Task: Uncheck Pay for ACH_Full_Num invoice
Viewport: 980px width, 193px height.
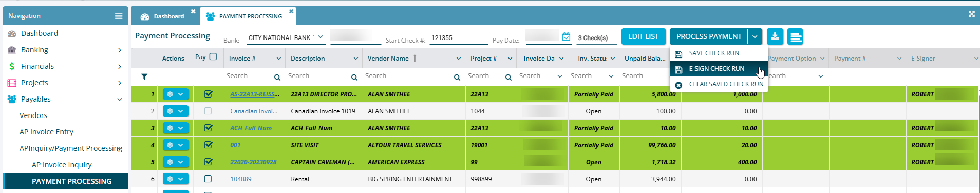Action: 208,128
